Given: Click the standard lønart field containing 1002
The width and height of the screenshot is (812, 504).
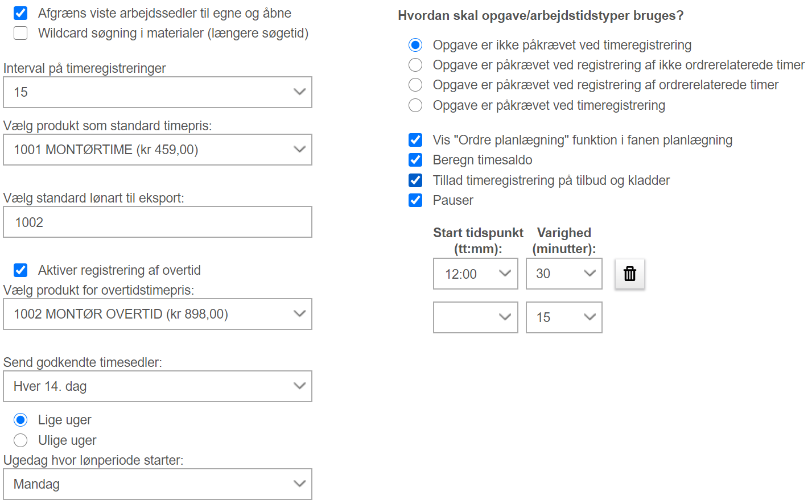Looking at the screenshot, I should point(158,222).
